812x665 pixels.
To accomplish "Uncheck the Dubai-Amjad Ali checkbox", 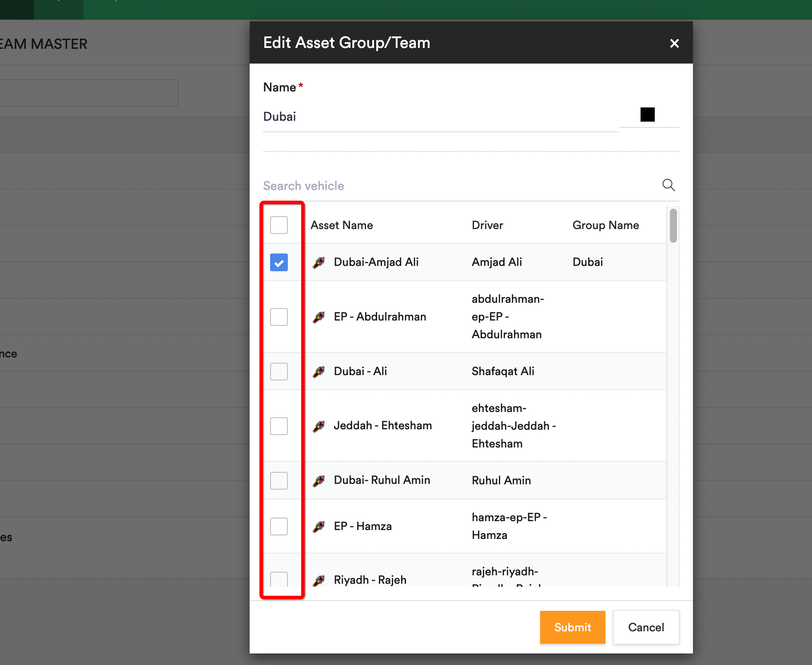I will (279, 262).
